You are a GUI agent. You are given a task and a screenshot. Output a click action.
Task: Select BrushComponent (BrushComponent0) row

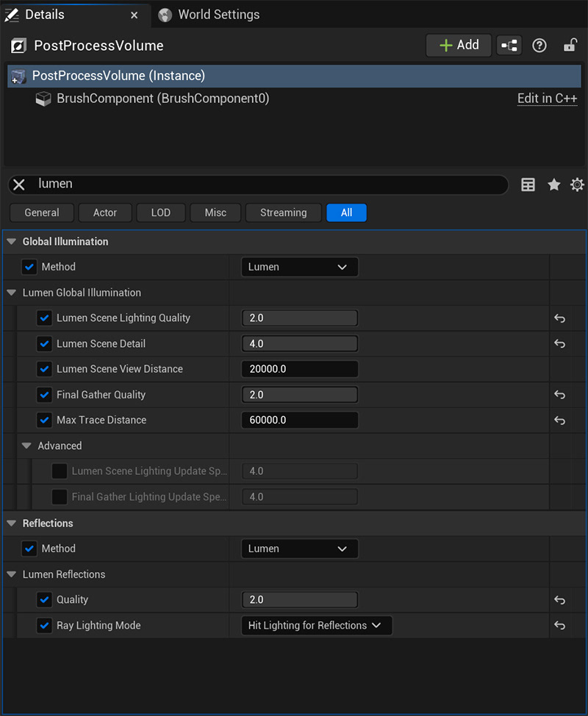pos(294,99)
